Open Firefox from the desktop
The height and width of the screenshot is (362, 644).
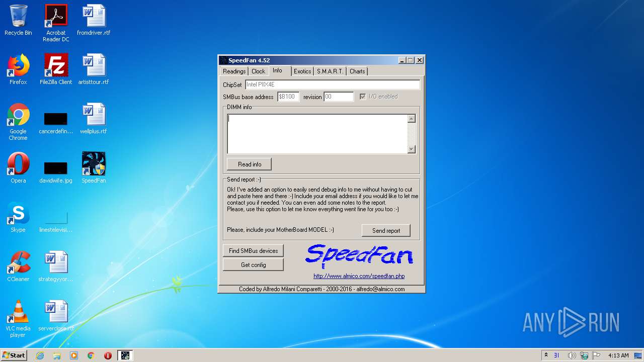point(18,69)
